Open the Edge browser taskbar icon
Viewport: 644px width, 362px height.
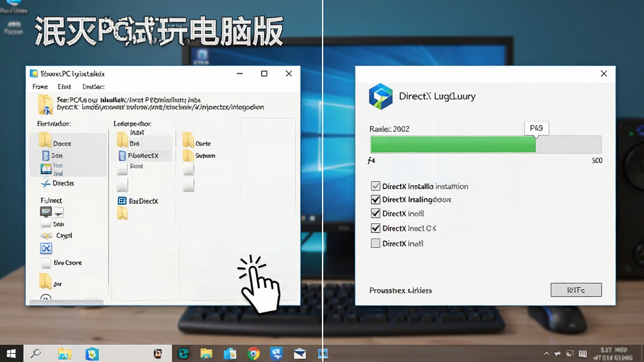tap(183, 353)
